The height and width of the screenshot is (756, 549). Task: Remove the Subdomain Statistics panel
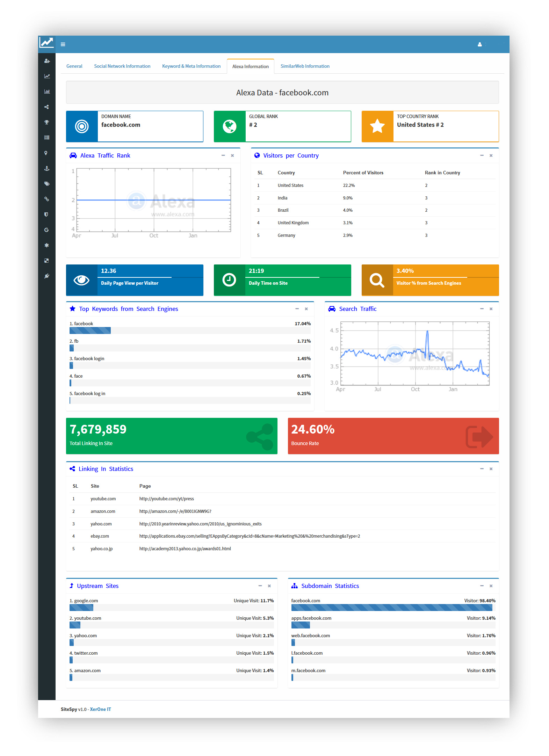point(491,586)
